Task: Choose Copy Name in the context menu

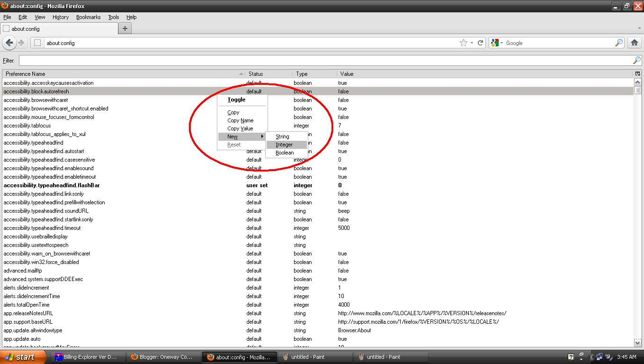Action: click(x=242, y=120)
